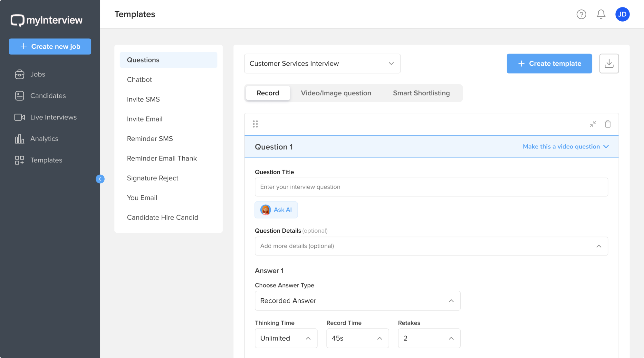
Task: Delete Question 1 using the trash icon
Action: pos(608,124)
